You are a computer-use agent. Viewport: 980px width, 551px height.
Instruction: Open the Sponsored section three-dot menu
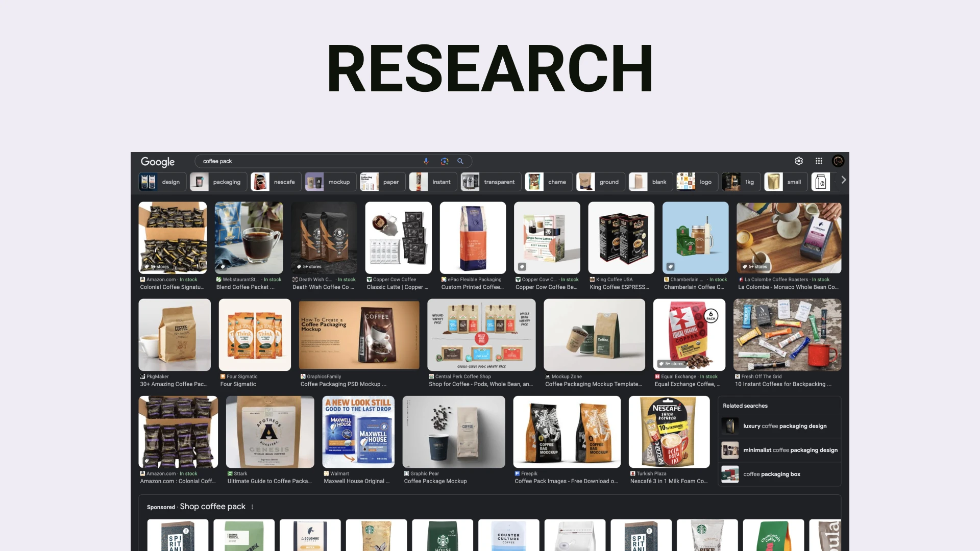click(x=252, y=507)
